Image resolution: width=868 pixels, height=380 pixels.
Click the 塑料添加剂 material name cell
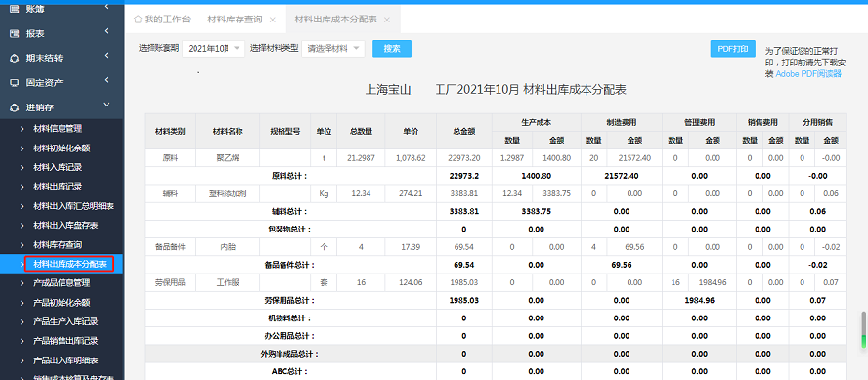(228, 194)
